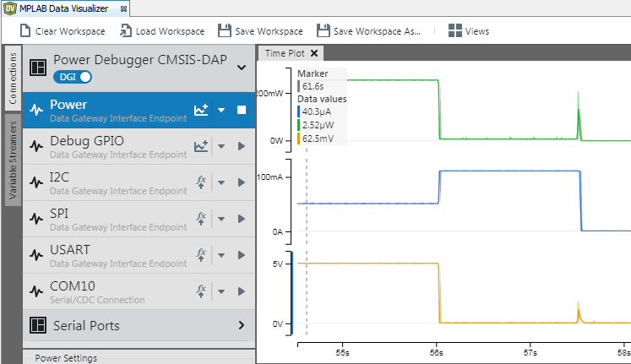Click Clear Workspace in the toolbar
Viewport: 631px width, 364px height.
click(62, 31)
